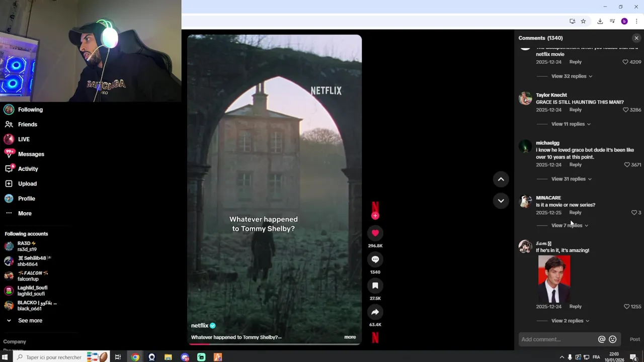Expand View 32 replies
644x362 pixels.
pyautogui.click(x=572, y=76)
